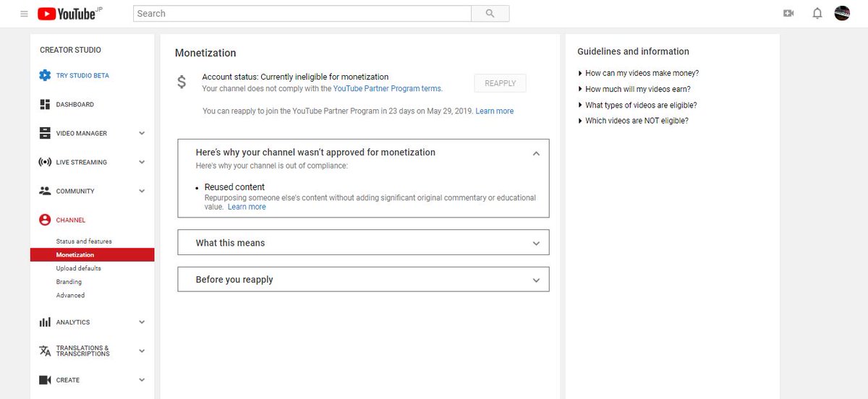This screenshot has height=399, width=868.
Task: Open Advanced channel submenu item
Action: (70, 295)
